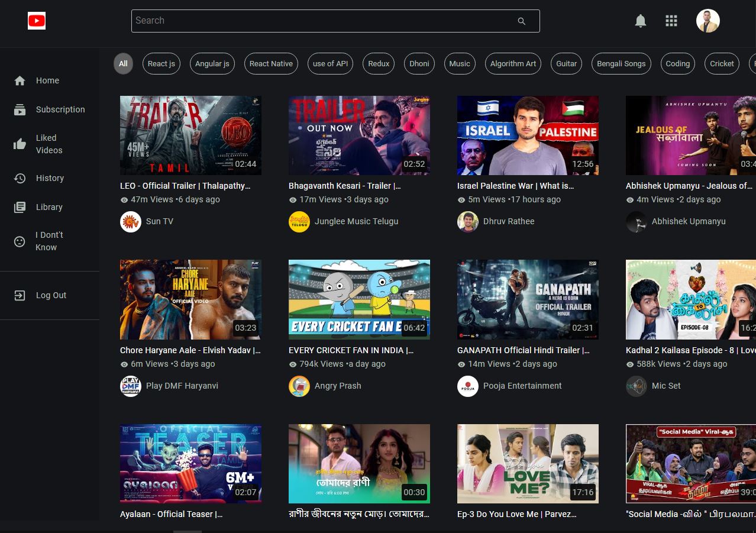The width and height of the screenshot is (756, 533).
Task: Open the apps grid menu
Action: pos(671,21)
